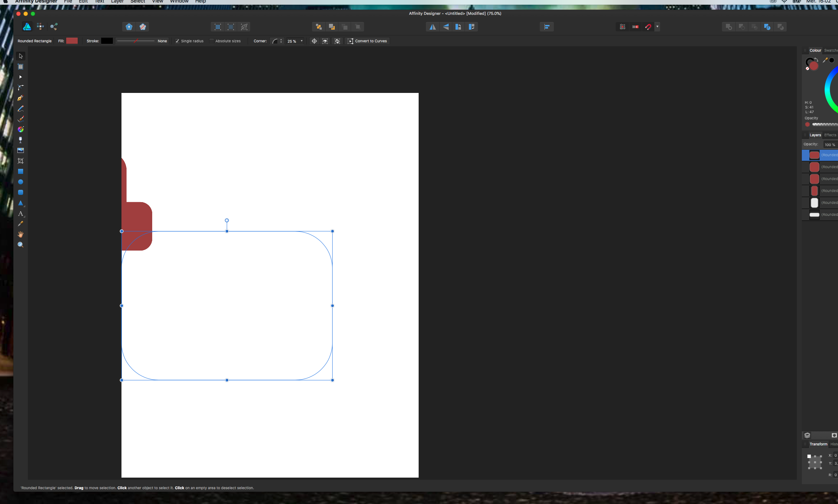Select the View (hand) tool
The image size is (838, 504).
pos(21,234)
